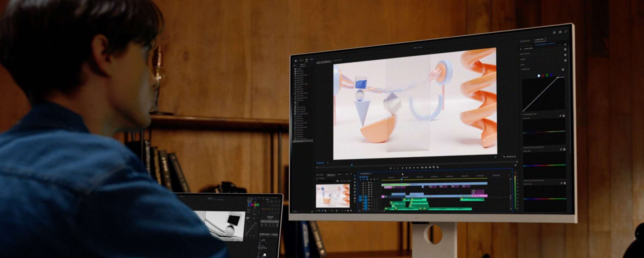
Task: Open the Essential Sound panel tab
Action: pyautogui.click(x=525, y=41)
